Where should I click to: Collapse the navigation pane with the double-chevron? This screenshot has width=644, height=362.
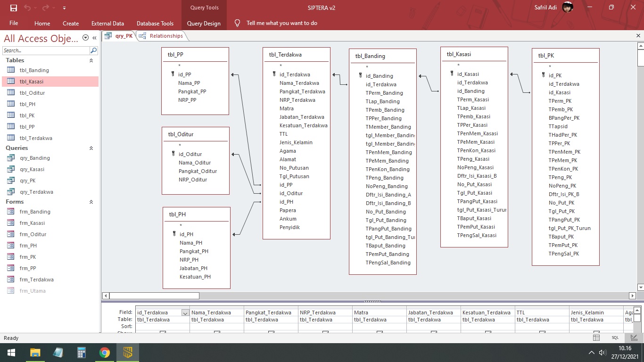(94, 38)
